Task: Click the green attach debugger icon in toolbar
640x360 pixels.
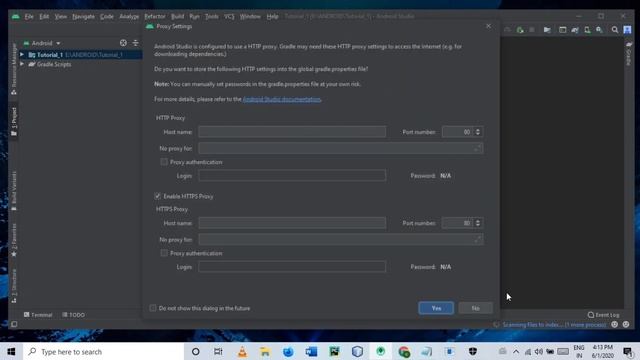Action: [x=520, y=30]
